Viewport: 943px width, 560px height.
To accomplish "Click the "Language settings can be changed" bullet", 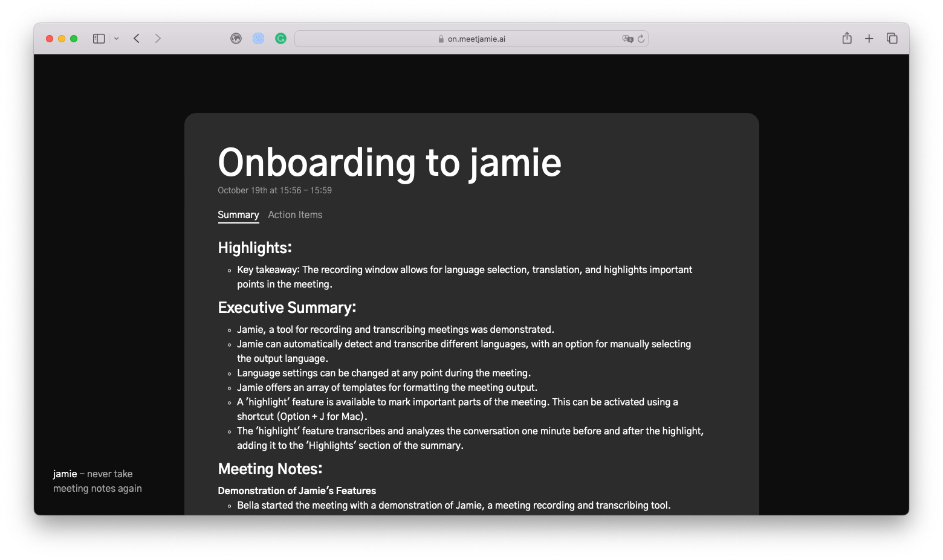I will 384,373.
